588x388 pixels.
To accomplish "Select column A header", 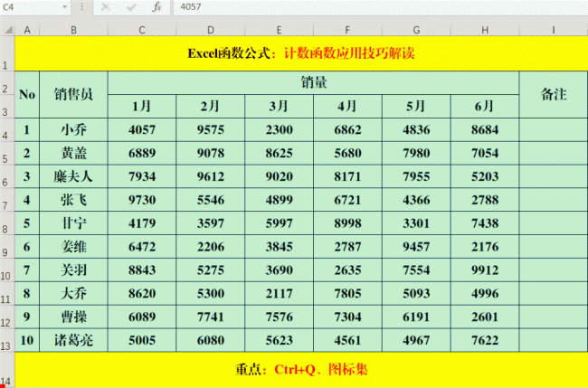I will [x=27, y=30].
